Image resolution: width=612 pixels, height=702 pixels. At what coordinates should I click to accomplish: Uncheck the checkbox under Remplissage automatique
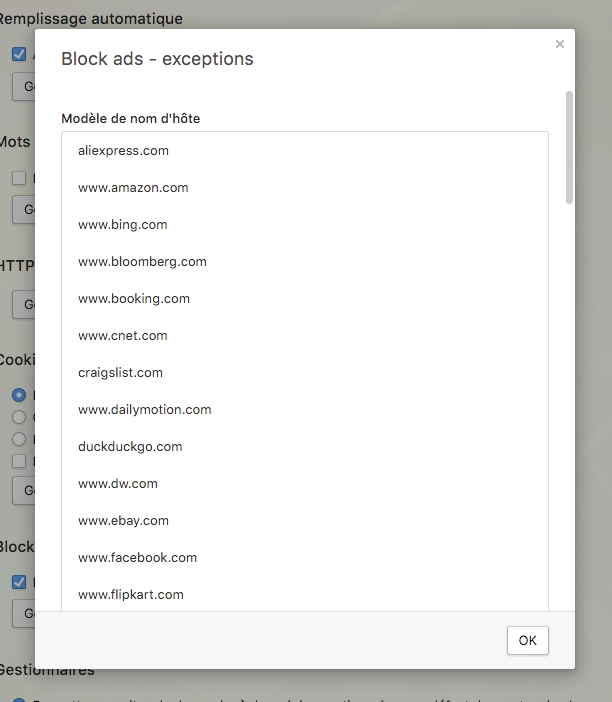pyautogui.click(x=19, y=55)
